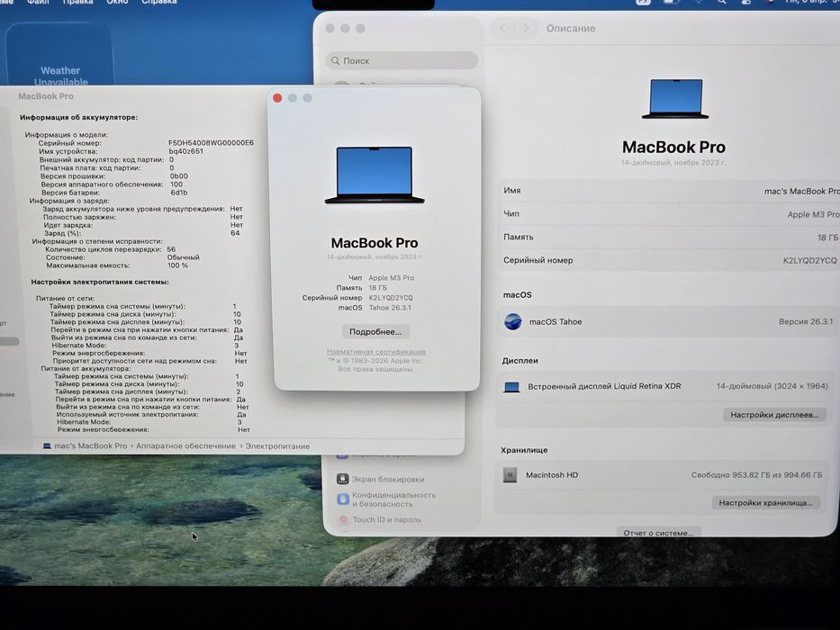Click the MacBook Pro image in Описание pane
Image resolution: width=840 pixels, height=630 pixels.
(x=675, y=99)
